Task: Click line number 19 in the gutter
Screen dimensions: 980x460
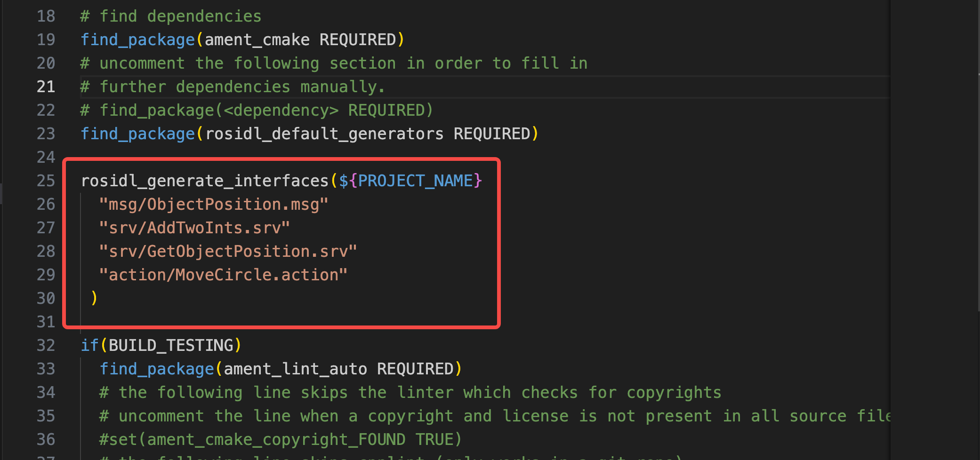Action: [x=46, y=40]
